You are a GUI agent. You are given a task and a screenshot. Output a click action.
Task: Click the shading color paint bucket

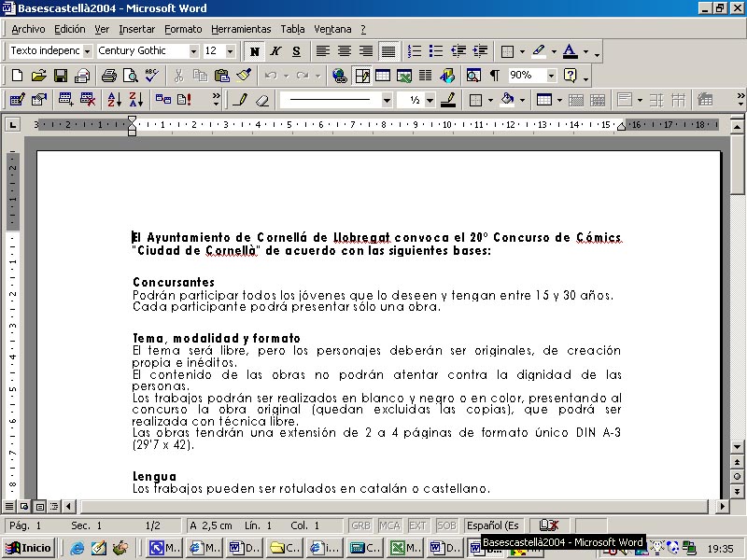pyautogui.click(x=507, y=100)
